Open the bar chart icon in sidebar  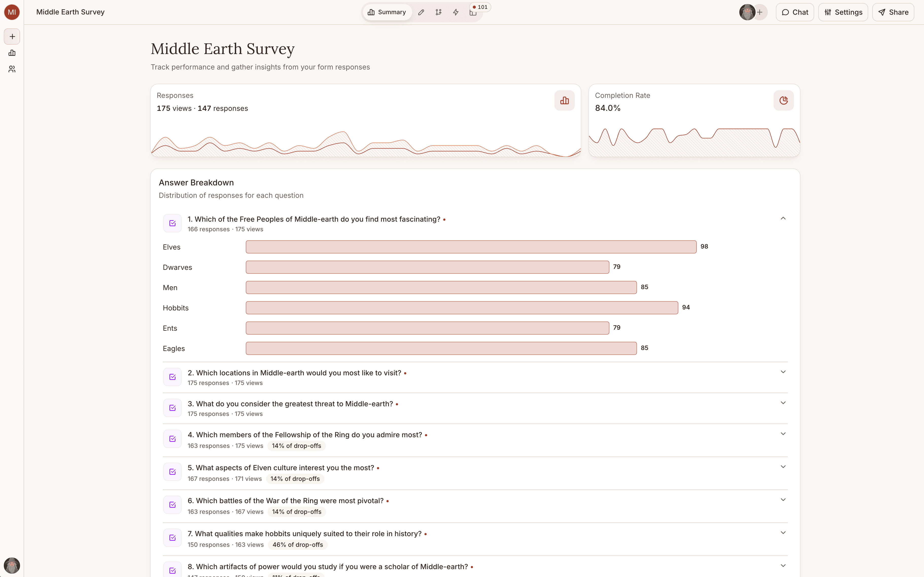[x=12, y=53]
